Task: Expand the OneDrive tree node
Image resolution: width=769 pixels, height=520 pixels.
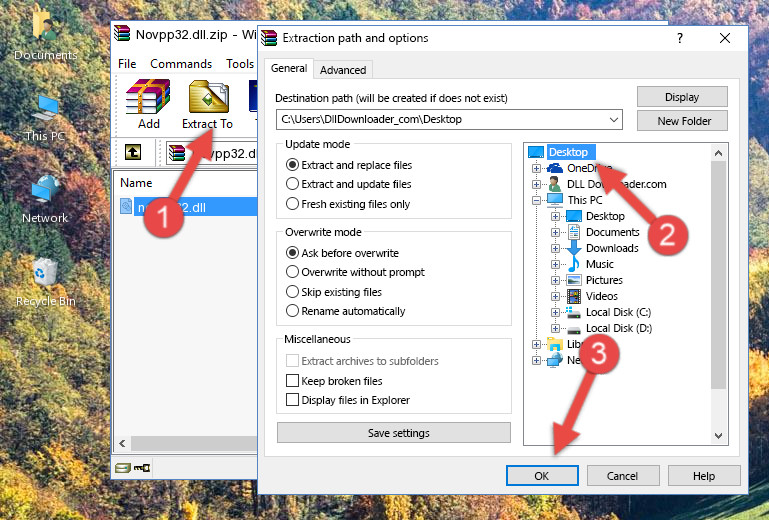Action: pyautogui.click(x=536, y=168)
